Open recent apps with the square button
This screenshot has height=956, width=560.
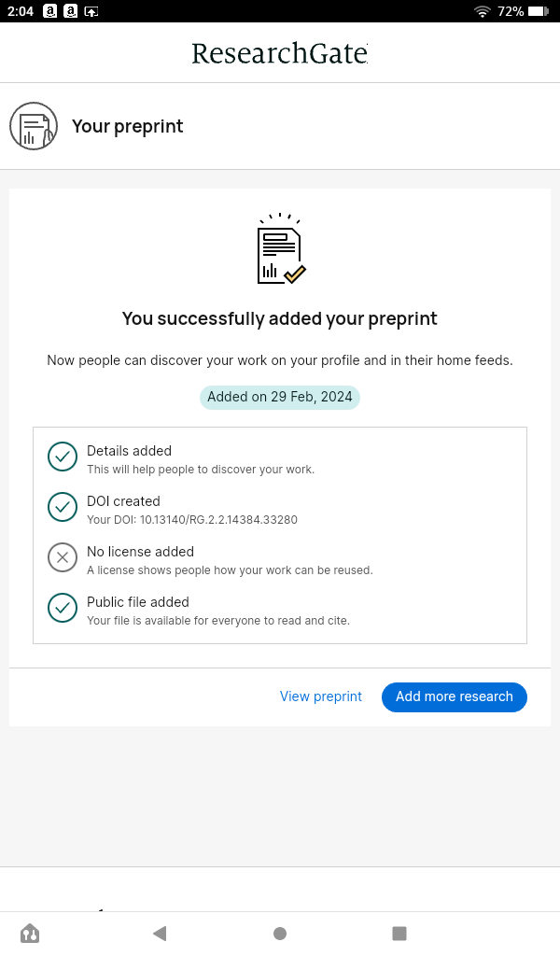point(399,933)
